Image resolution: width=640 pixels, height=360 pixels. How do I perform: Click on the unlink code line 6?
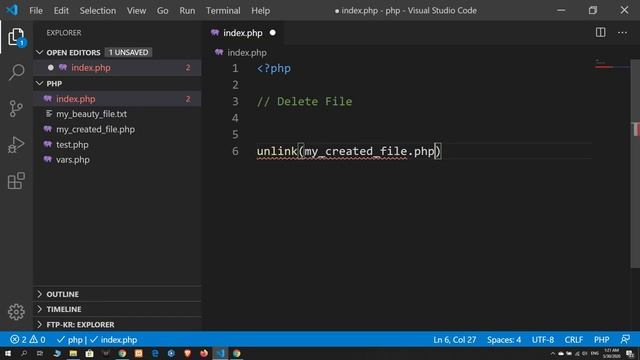(349, 151)
